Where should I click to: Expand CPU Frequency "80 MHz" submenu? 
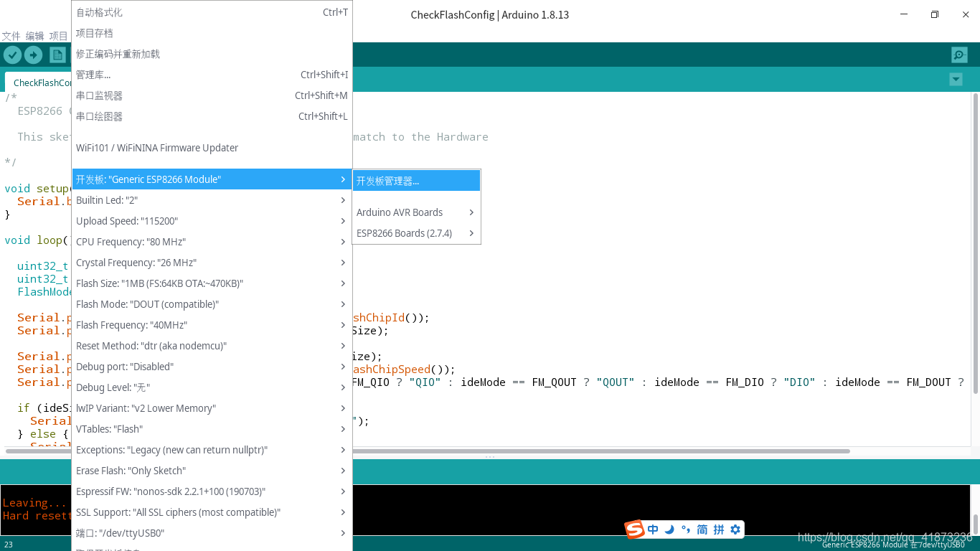click(x=212, y=242)
